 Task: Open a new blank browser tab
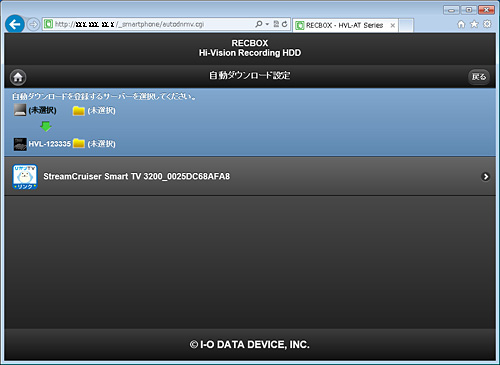pyautogui.click(x=406, y=25)
